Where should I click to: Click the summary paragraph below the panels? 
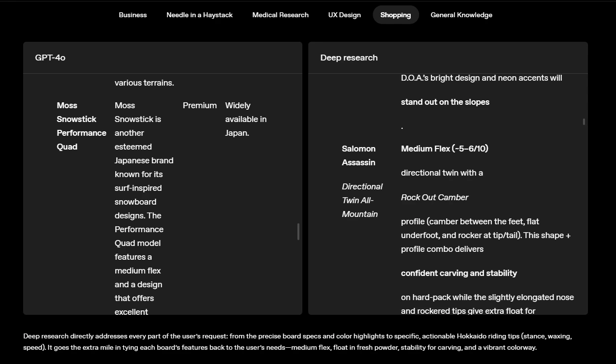pyautogui.click(x=297, y=342)
